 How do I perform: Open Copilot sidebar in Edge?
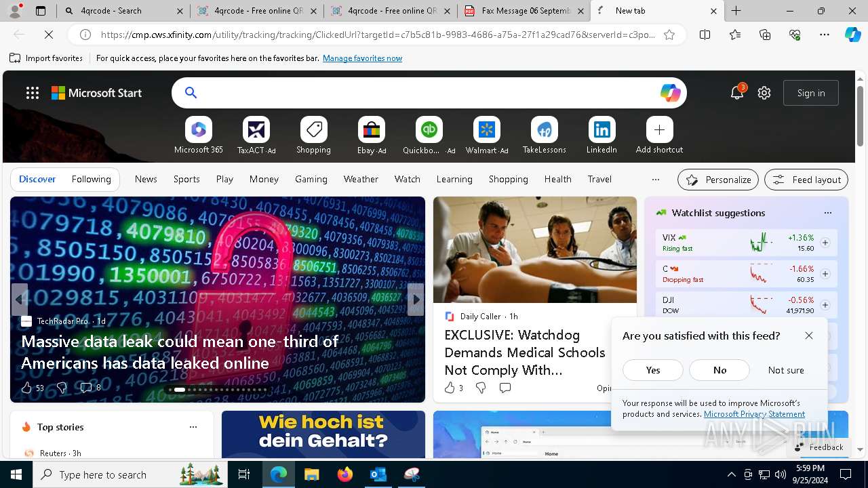(x=852, y=35)
